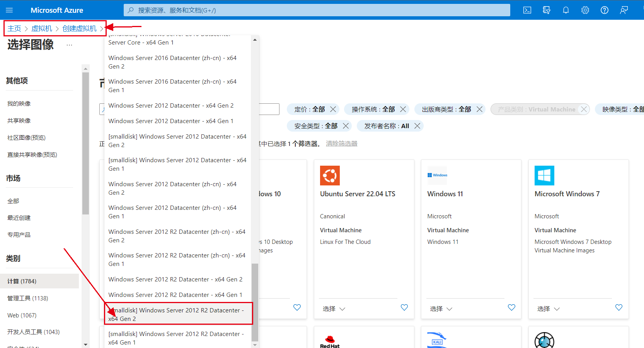644x348 pixels.
Task: Remove the 发布者名称 : All filter
Action: (417, 126)
